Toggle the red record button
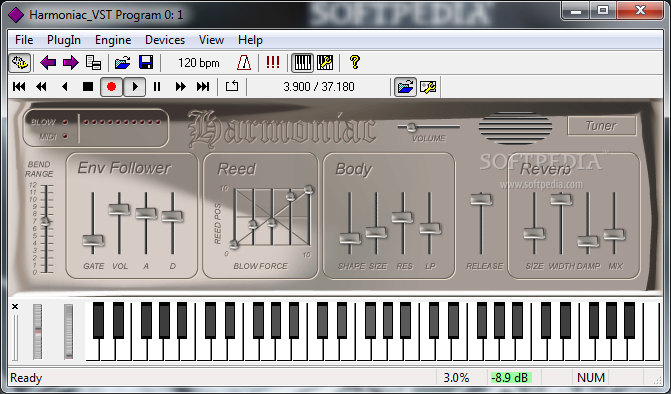 pos(111,87)
